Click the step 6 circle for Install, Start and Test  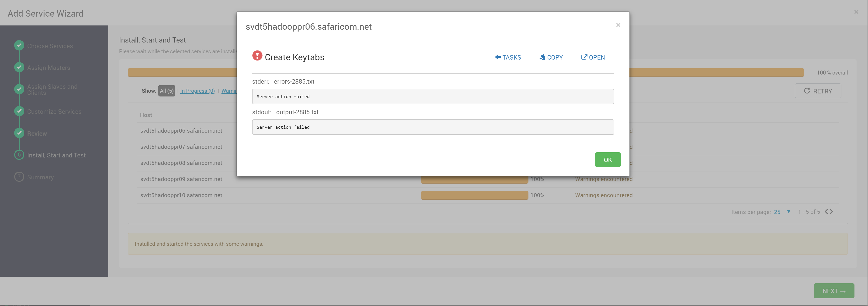[19, 155]
